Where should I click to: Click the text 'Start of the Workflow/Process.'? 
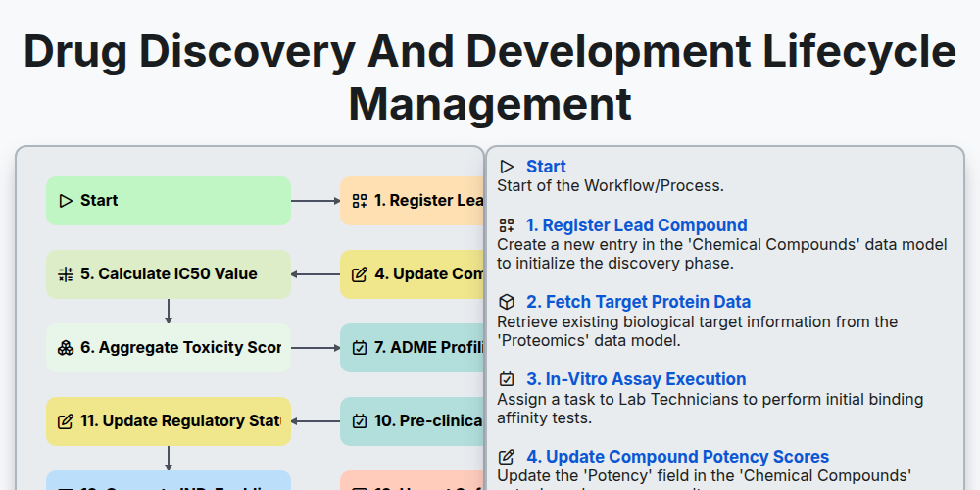(x=611, y=185)
